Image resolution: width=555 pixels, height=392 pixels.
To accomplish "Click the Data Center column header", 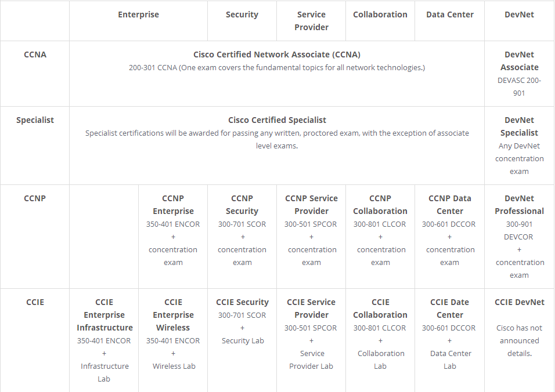I will [x=450, y=14].
